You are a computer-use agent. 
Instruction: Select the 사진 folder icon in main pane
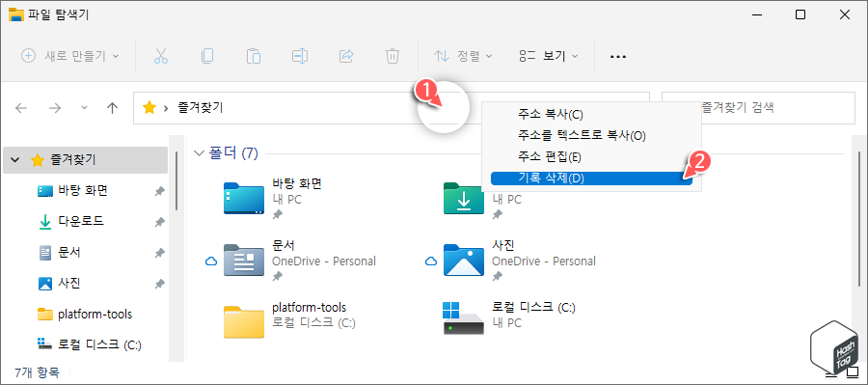(464, 260)
